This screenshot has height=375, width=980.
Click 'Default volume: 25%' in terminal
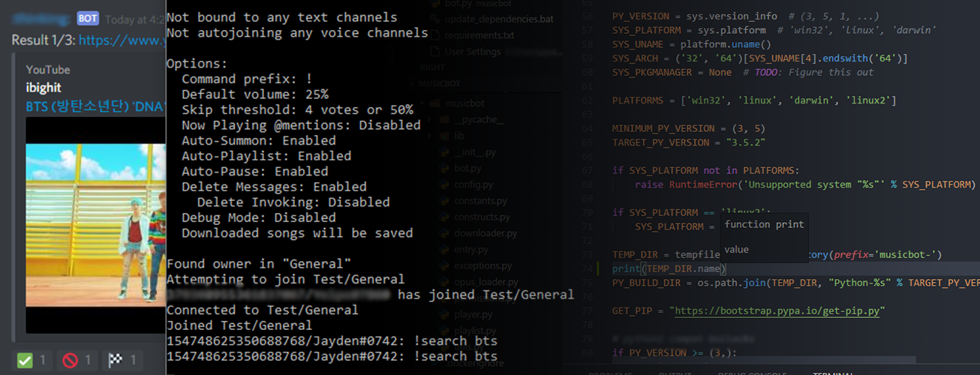(x=254, y=94)
